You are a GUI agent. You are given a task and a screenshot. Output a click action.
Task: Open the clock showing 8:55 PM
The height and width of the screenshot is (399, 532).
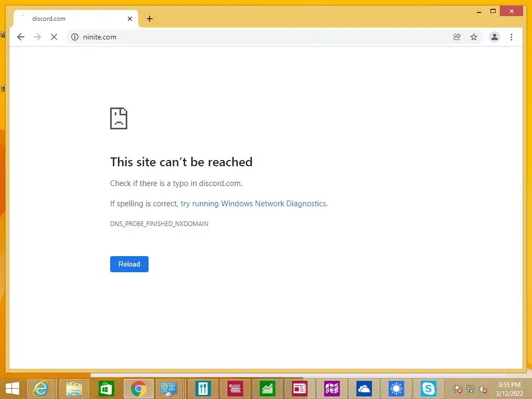pyautogui.click(x=509, y=389)
